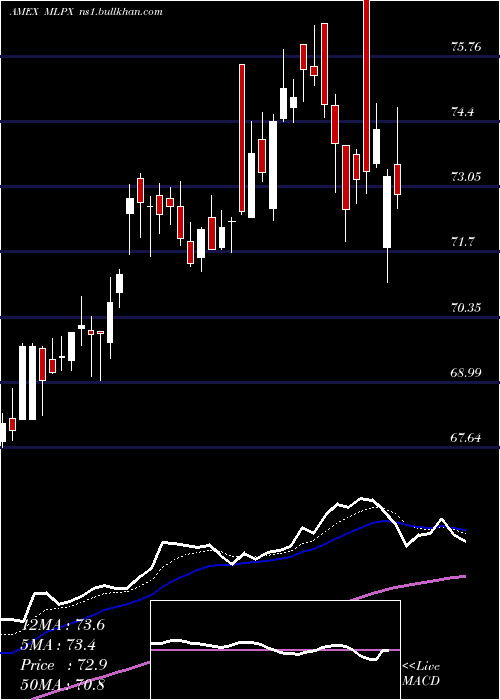Click the 74.4 price level label
The image size is (500, 700).
462,112
